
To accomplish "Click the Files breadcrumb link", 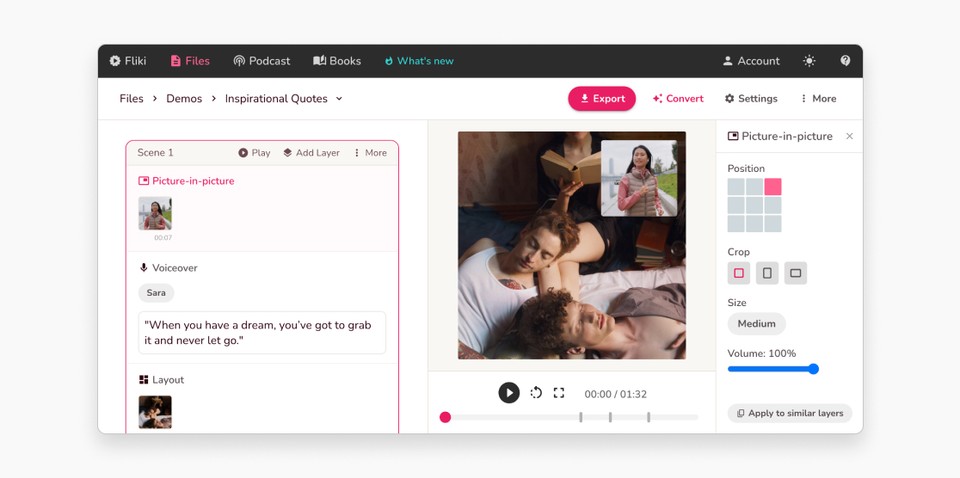I will click(x=131, y=99).
